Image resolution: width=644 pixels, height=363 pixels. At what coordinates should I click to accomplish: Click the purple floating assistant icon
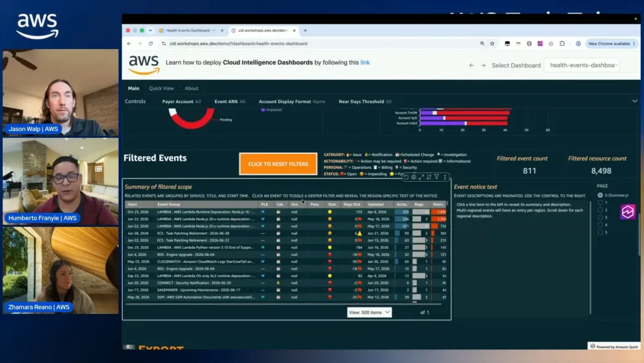627,211
